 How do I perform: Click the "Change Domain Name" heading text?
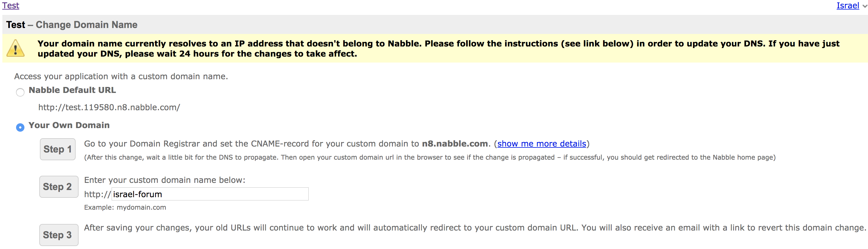pyautogui.click(x=87, y=25)
